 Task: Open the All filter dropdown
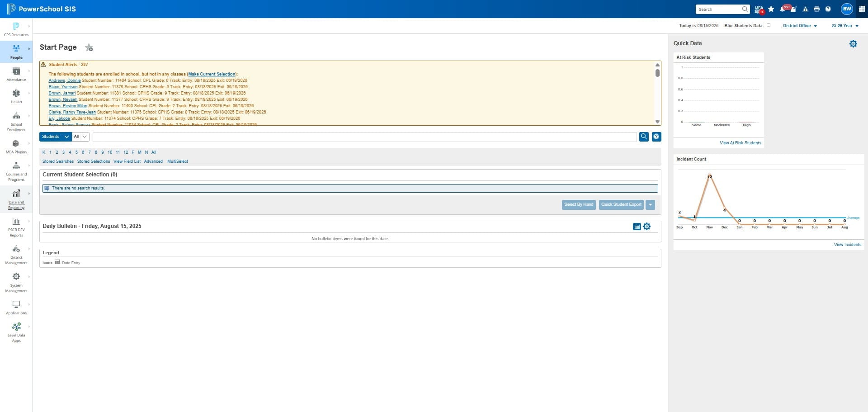click(80, 137)
